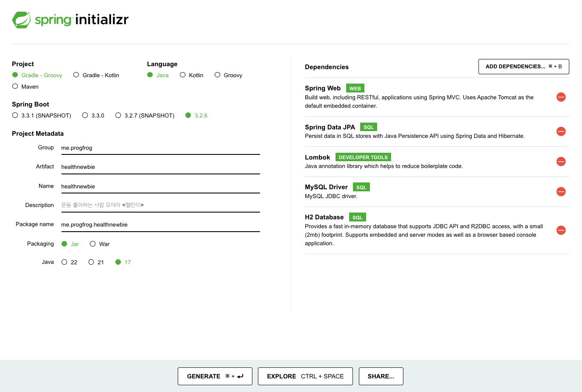Screen dimensions: 582x392
Task: Choose Spring Boot 3.2.7 (SNAPSHOT)
Action: [x=145, y=115]
